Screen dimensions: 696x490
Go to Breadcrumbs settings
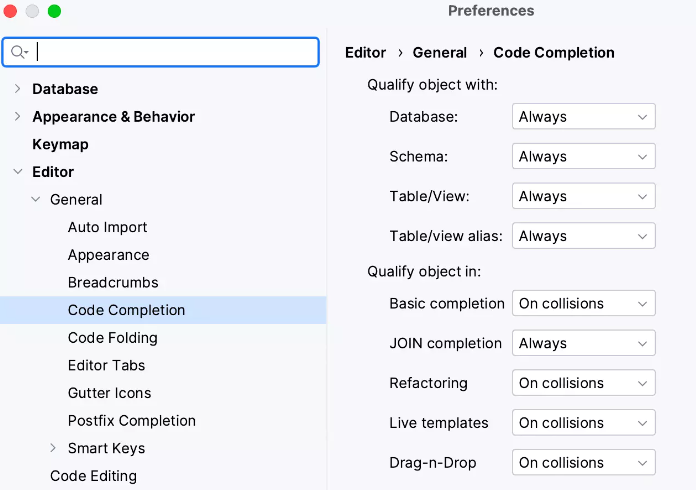pyautogui.click(x=113, y=283)
